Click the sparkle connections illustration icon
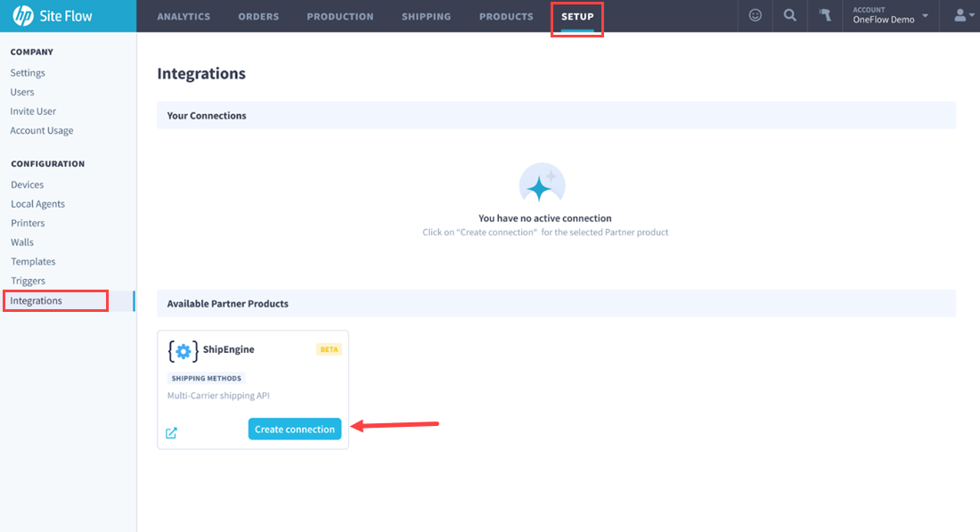This screenshot has height=532, width=980. [x=543, y=184]
